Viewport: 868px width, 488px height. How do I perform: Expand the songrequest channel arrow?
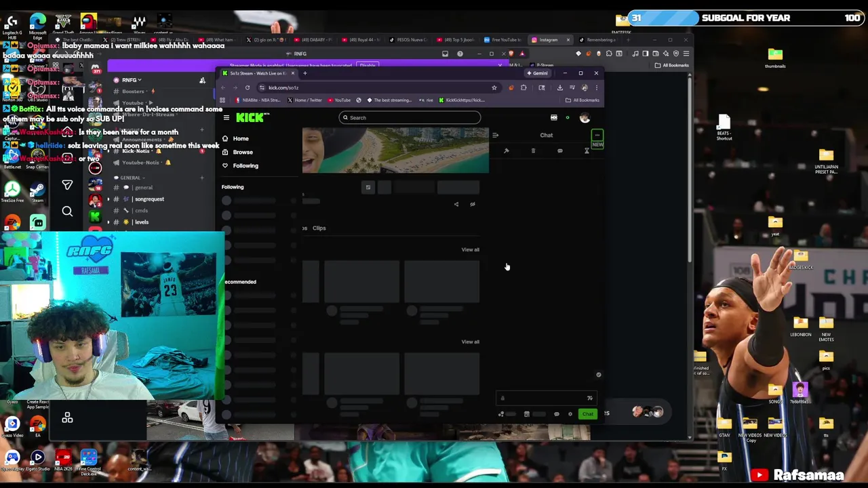[x=108, y=199]
